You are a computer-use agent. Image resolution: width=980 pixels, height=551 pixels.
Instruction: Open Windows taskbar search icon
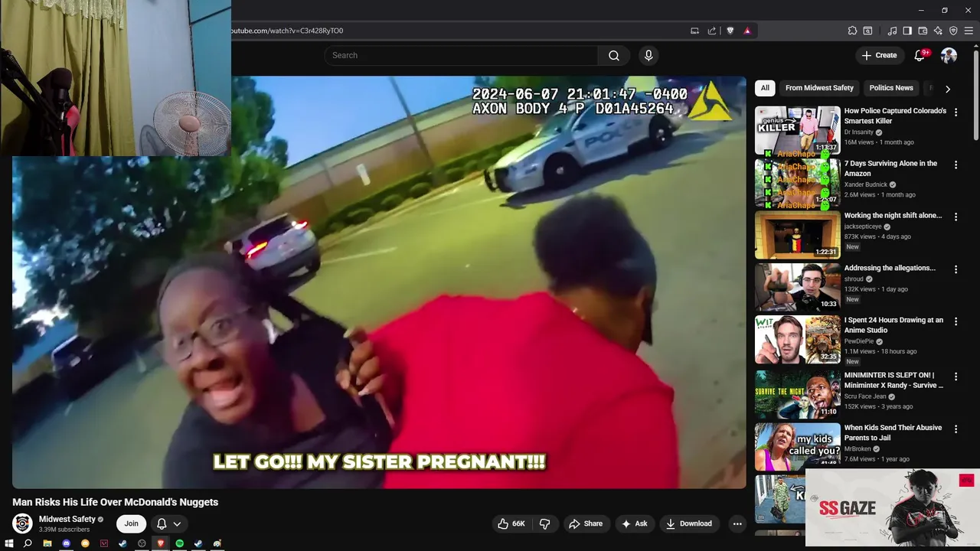28,543
